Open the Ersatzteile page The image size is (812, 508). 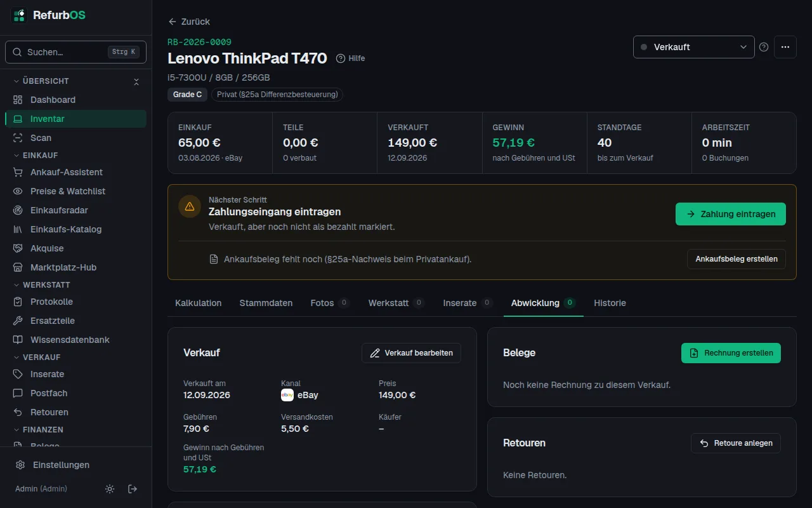click(x=75, y=321)
